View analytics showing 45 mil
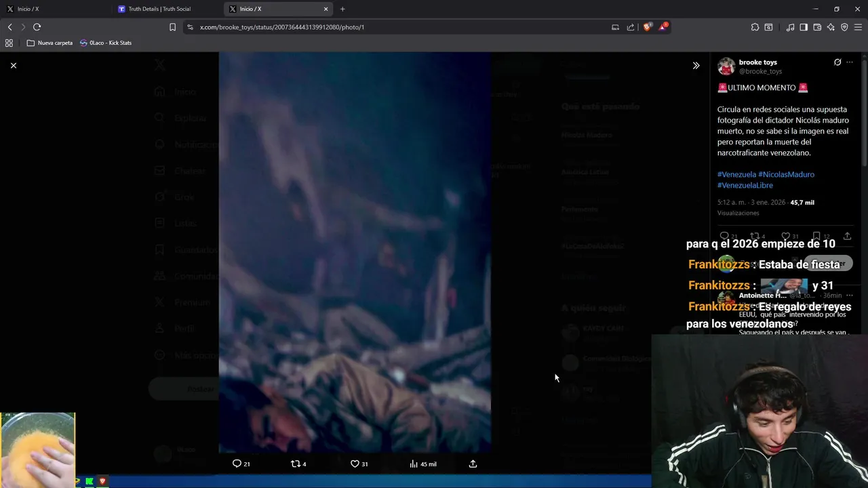 tap(423, 464)
